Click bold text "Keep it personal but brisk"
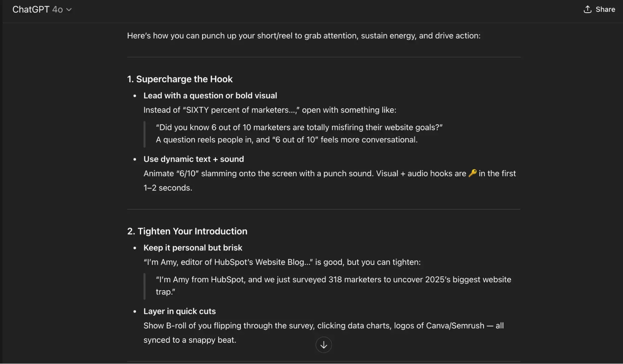This screenshot has width=623, height=364. click(x=193, y=248)
